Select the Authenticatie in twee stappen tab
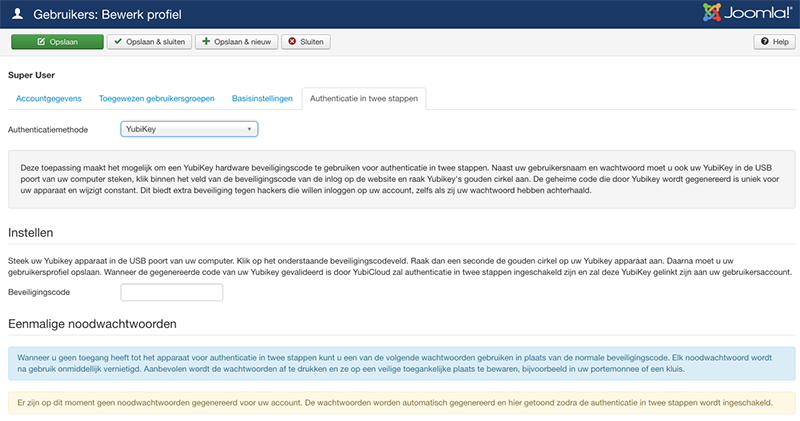 364,99
